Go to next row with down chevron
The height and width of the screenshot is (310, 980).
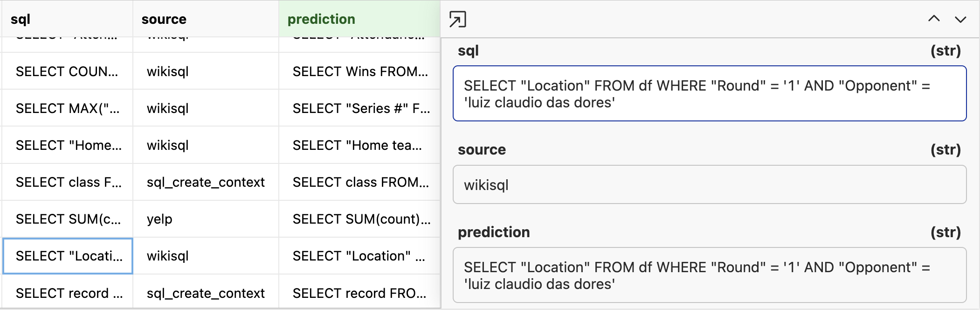pyautogui.click(x=960, y=19)
